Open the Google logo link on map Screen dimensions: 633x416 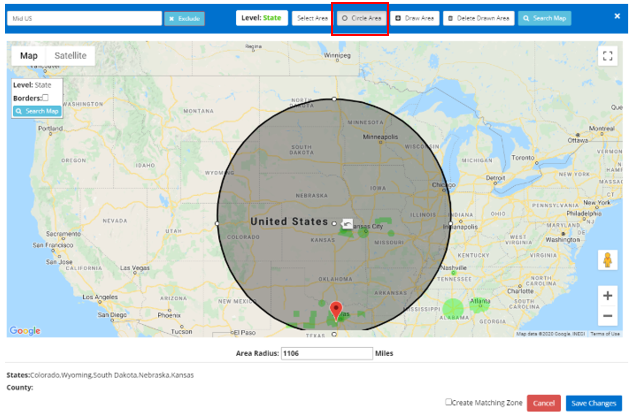[x=25, y=331]
